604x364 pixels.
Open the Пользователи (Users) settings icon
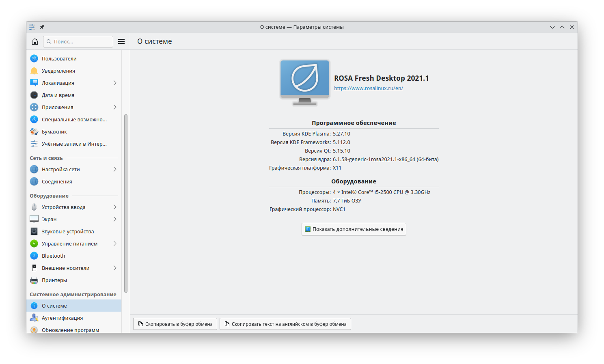(x=34, y=58)
